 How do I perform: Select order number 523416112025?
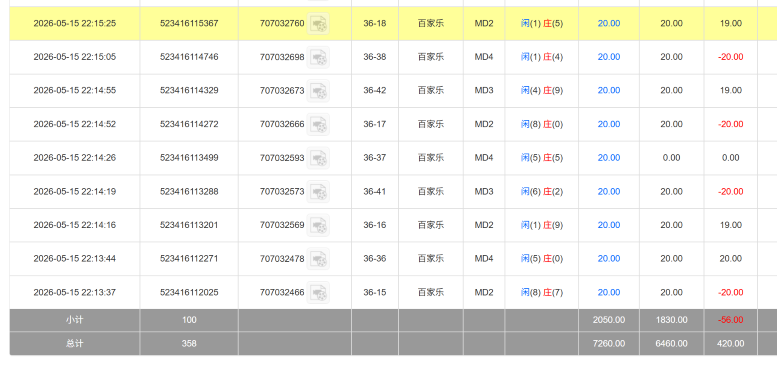point(189,292)
